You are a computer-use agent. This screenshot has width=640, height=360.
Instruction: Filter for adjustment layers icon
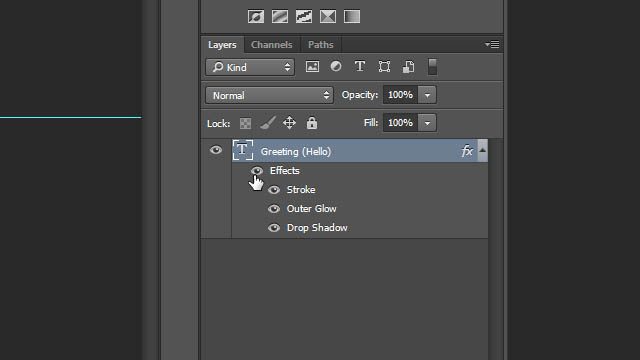tap(336, 67)
